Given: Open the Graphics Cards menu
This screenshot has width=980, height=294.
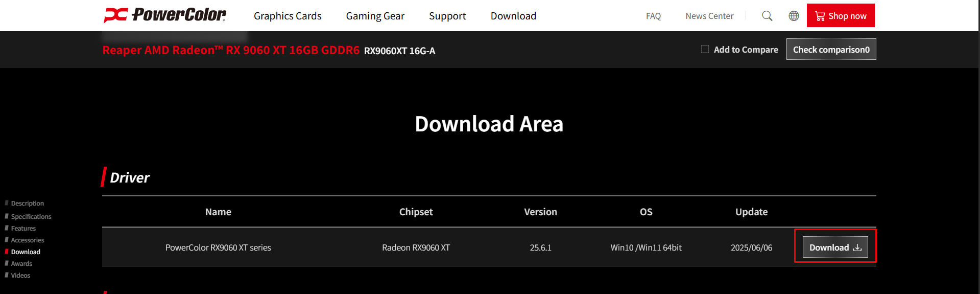Looking at the screenshot, I should click(288, 16).
